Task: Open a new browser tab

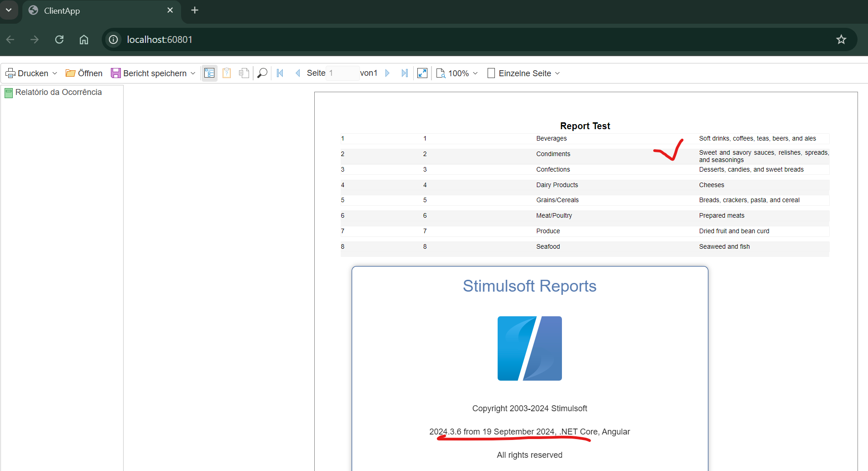Action: point(195,10)
